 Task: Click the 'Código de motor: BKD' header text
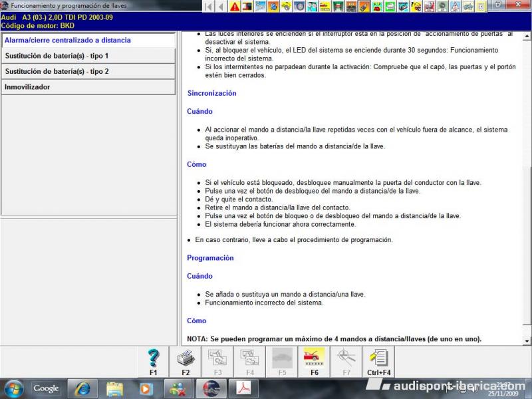38,25
